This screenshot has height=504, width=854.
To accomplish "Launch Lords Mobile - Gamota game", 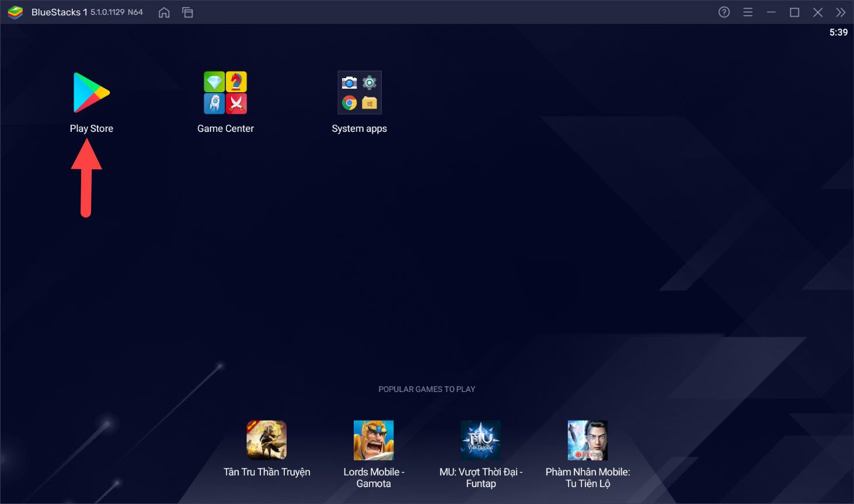I will click(x=374, y=440).
